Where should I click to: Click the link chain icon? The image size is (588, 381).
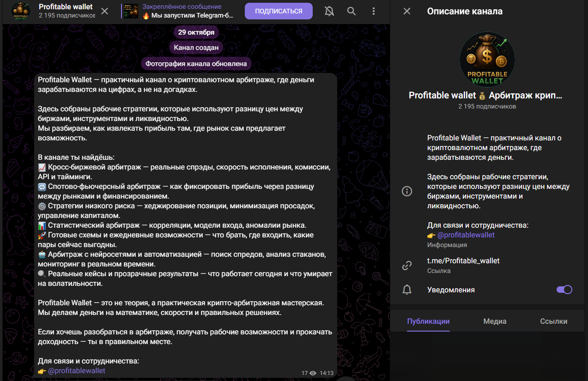click(x=407, y=265)
